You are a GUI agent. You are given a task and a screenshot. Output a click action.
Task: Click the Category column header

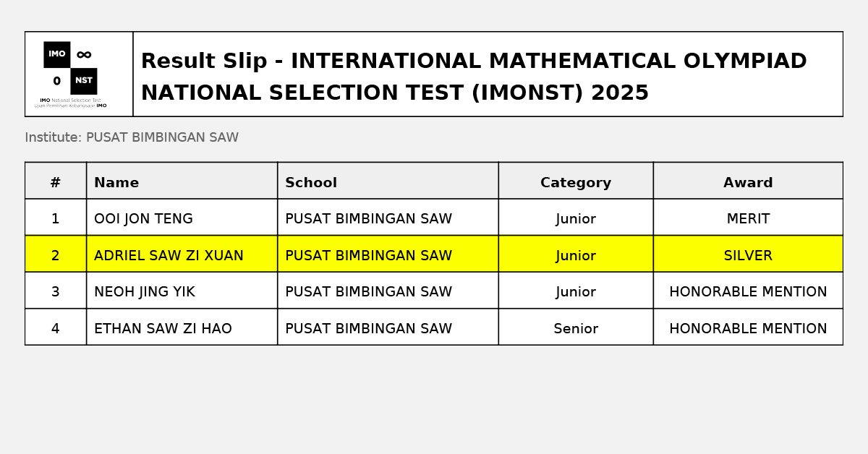click(x=576, y=183)
